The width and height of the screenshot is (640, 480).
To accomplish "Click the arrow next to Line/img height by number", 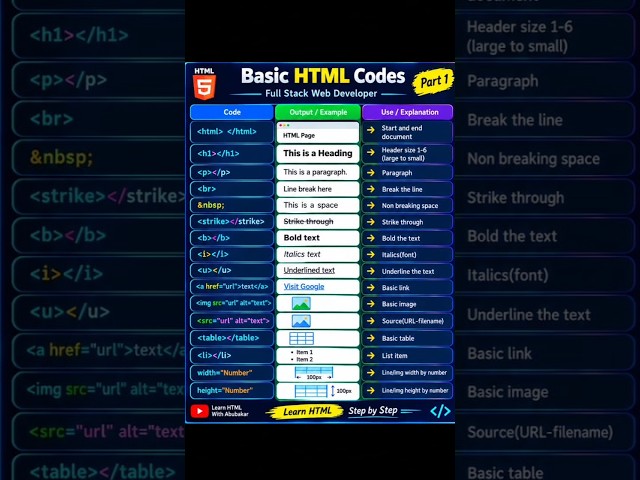I will pyautogui.click(x=371, y=391).
